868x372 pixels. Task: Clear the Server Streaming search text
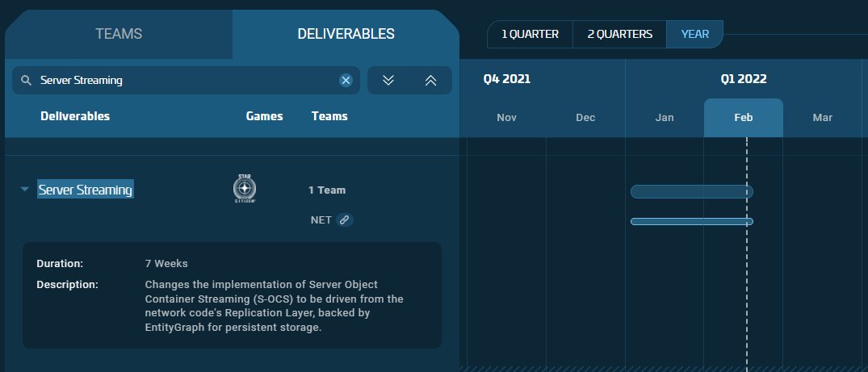tap(346, 80)
